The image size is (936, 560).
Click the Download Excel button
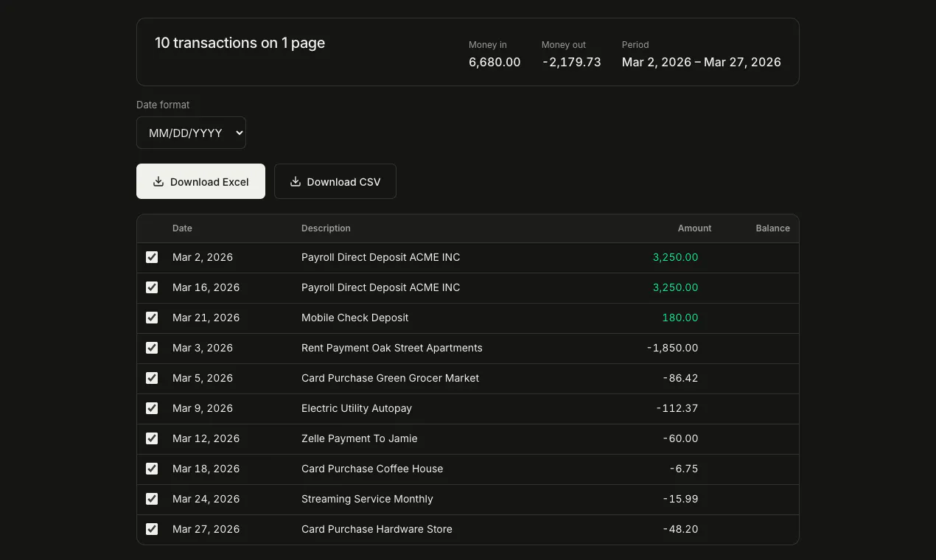click(x=200, y=181)
